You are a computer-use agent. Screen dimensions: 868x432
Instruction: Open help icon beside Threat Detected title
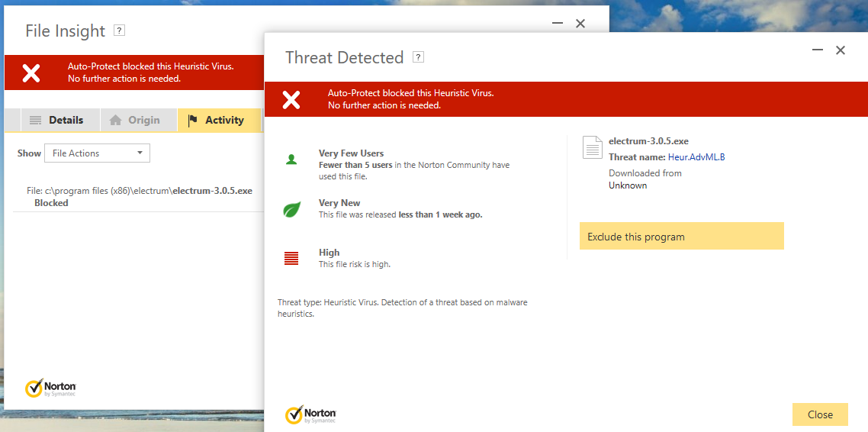point(419,57)
